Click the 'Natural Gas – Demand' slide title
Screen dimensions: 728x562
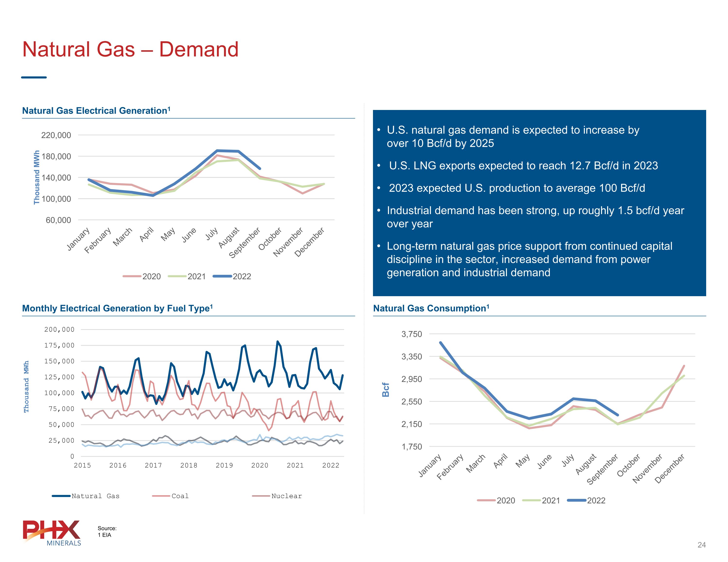(x=130, y=49)
